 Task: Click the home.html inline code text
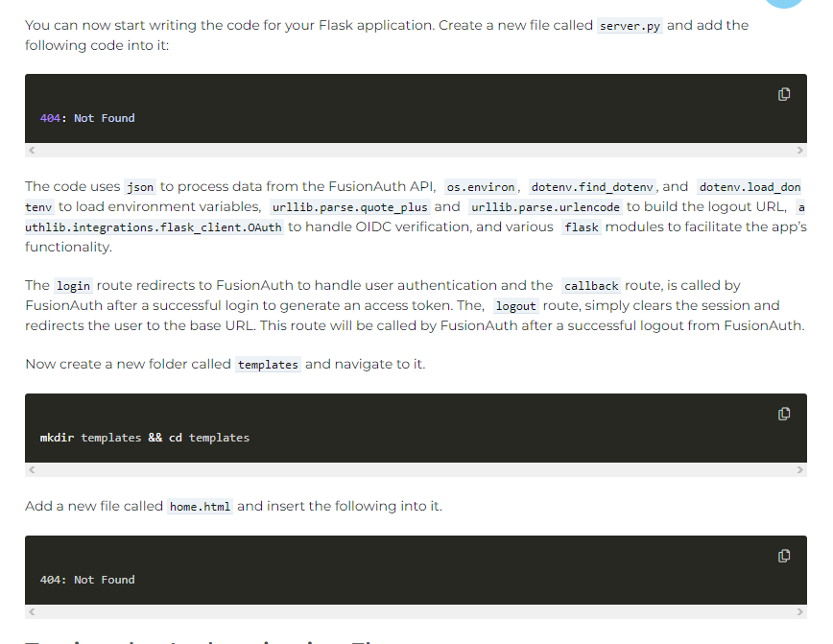coord(200,507)
